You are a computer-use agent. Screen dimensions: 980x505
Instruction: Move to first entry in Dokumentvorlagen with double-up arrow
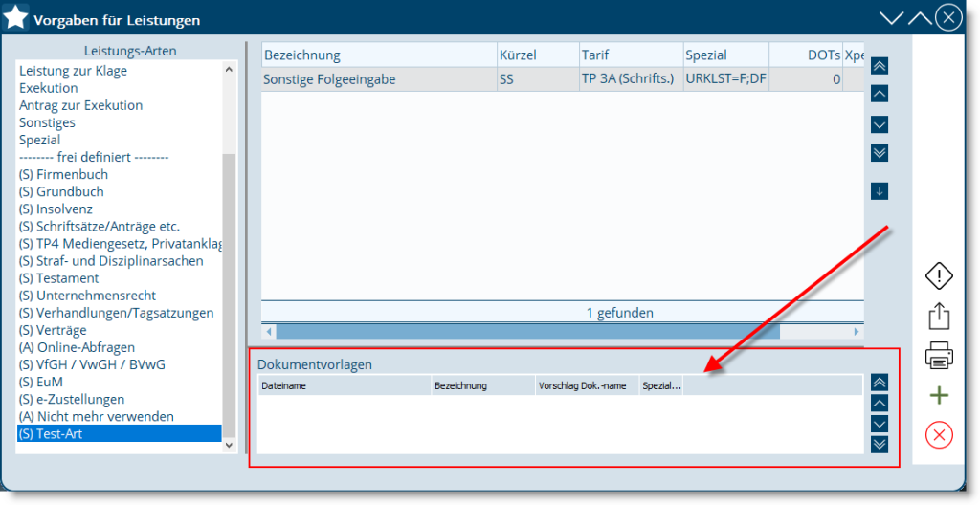coord(880,383)
